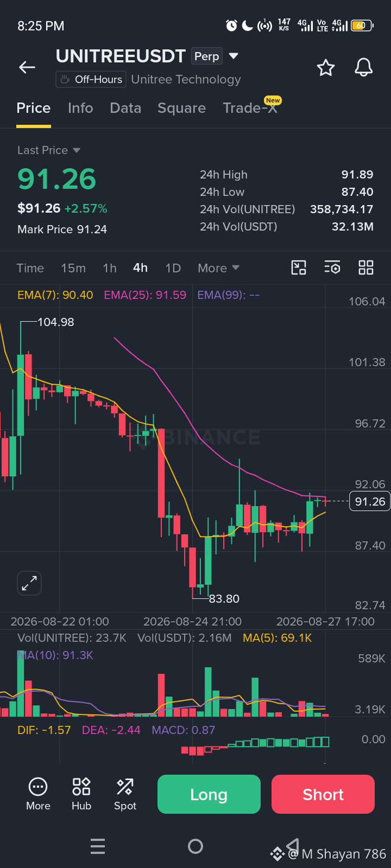Tap the 104.98 high price marker
Viewport: 391px width, 868px height.
(56, 322)
